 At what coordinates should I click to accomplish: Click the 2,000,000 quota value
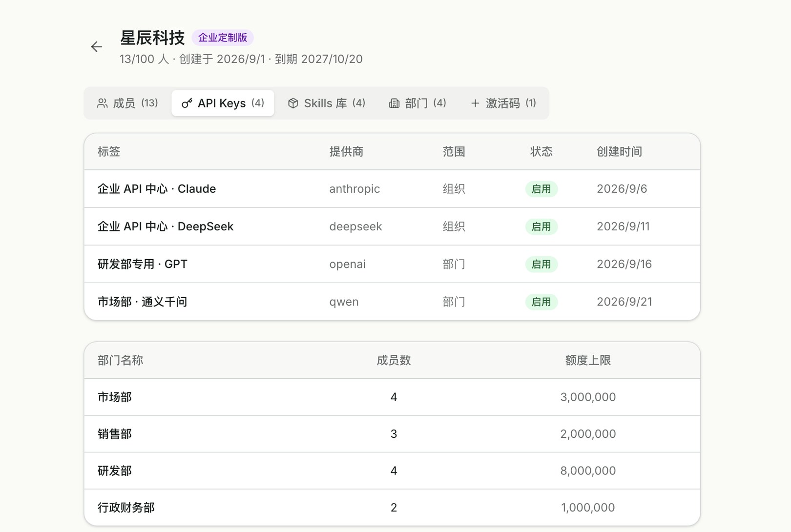click(x=588, y=434)
